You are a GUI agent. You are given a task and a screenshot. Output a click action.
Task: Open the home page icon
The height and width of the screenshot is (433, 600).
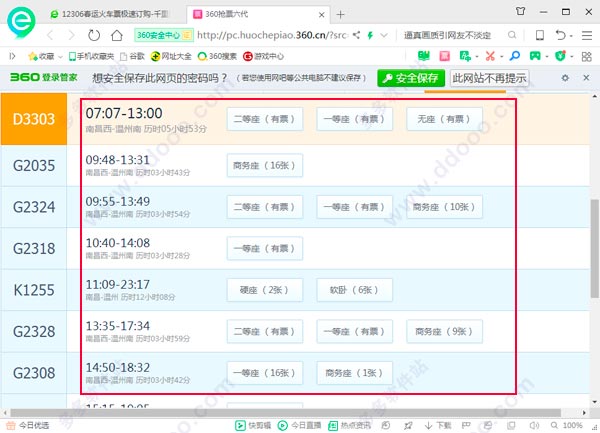point(117,36)
